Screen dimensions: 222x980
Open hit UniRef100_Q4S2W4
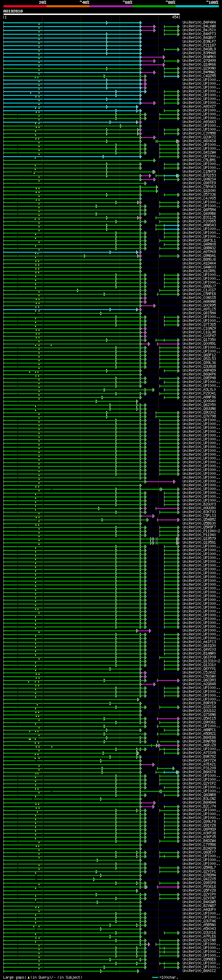(199, 153)
